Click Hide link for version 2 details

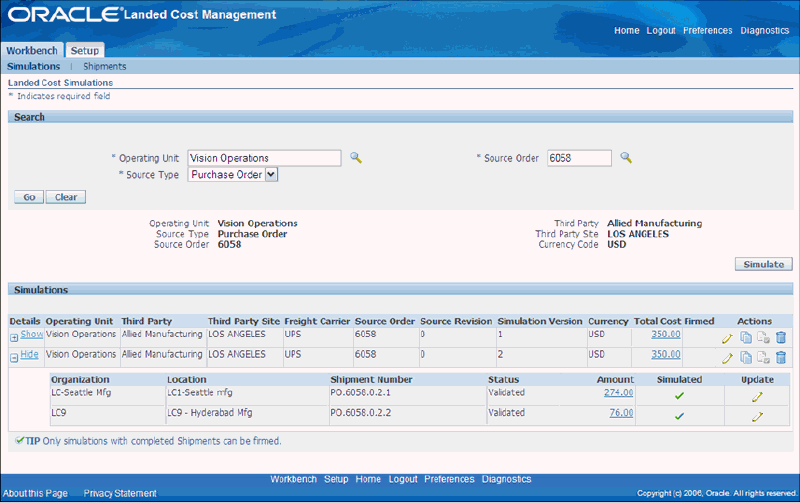click(30, 354)
